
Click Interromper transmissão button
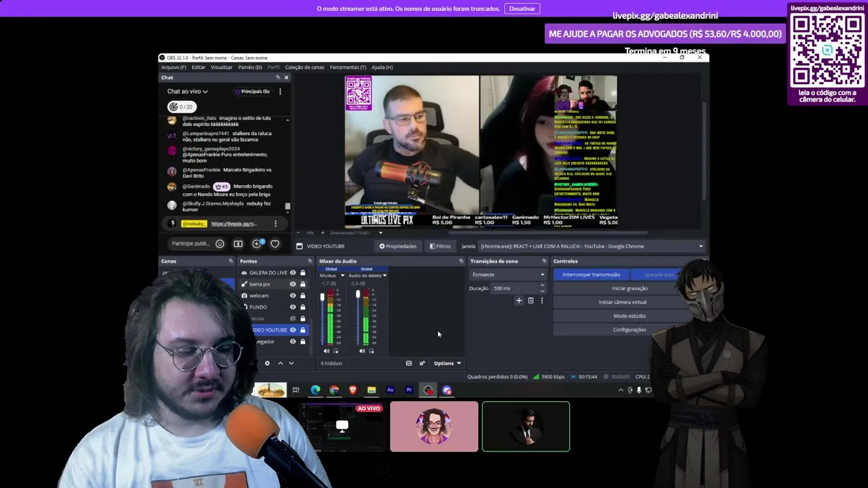[x=591, y=274]
